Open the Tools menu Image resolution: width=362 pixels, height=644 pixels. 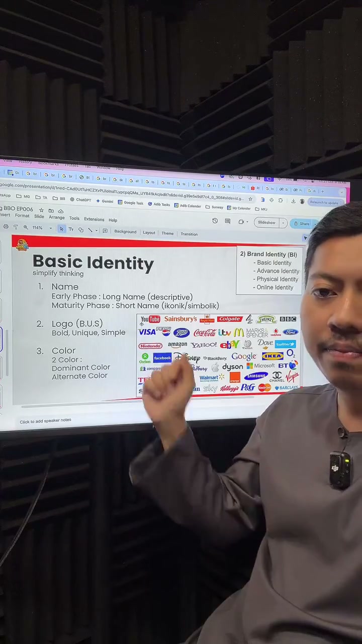pos(74,218)
